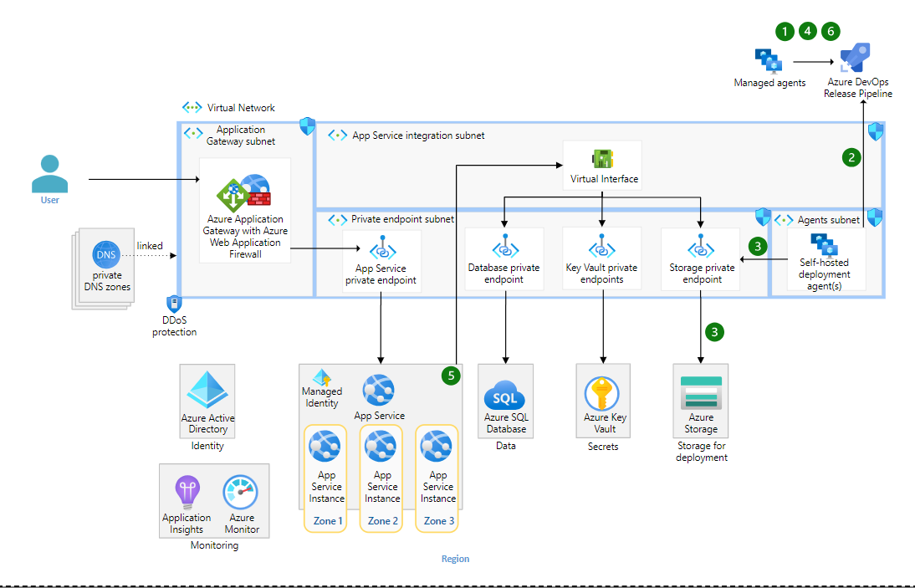Click the 'Identity' caption text
Screen dimensions: 915x588
point(207,446)
